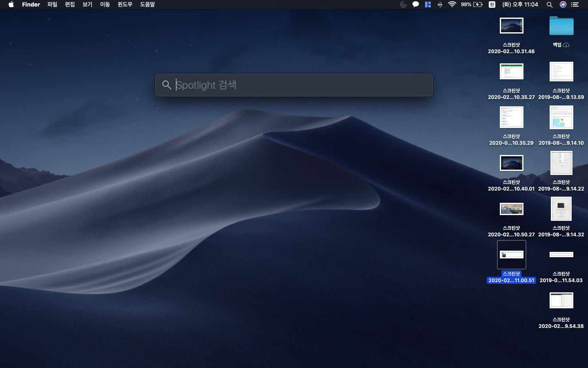Click highlighted screenshot 2020-02...11.00.51

[512, 255]
